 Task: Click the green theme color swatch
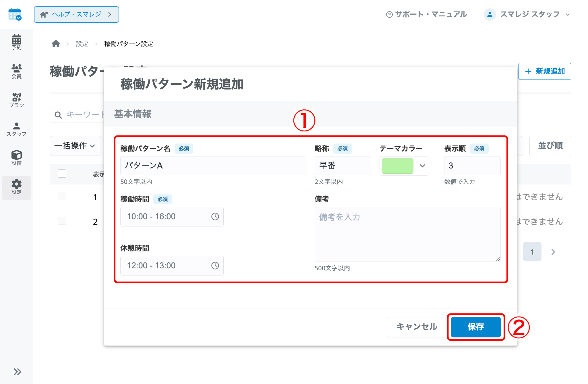398,166
